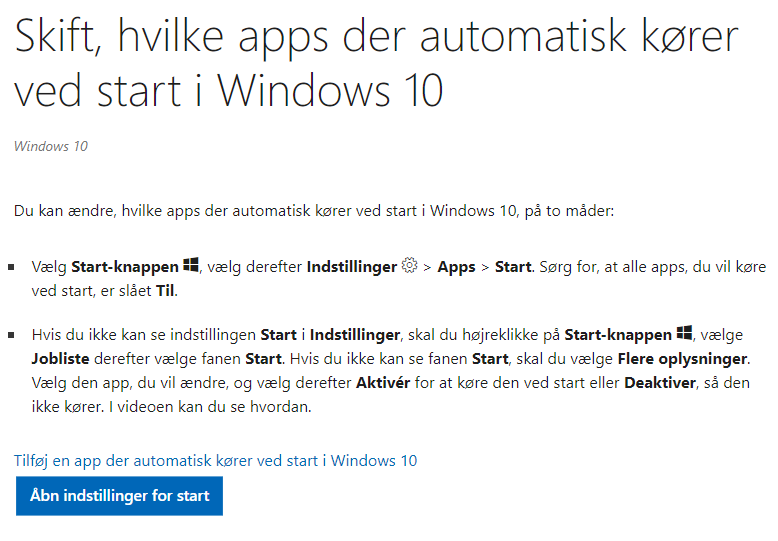The height and width of the screenshot is (541, 778).
Task: Click the intro sentence Du kan ændre
Action: tap(314, 211)
